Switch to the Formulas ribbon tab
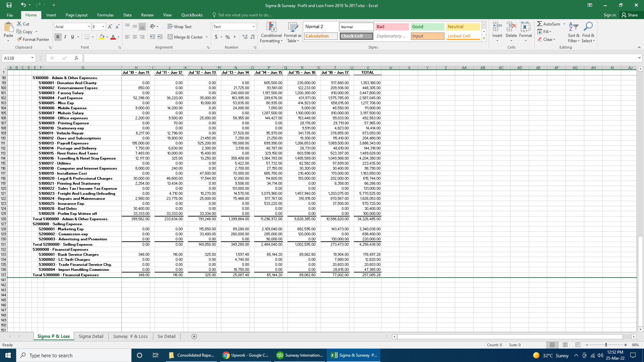Viewport: 644px width, 362px height. (x=105, y=15)
